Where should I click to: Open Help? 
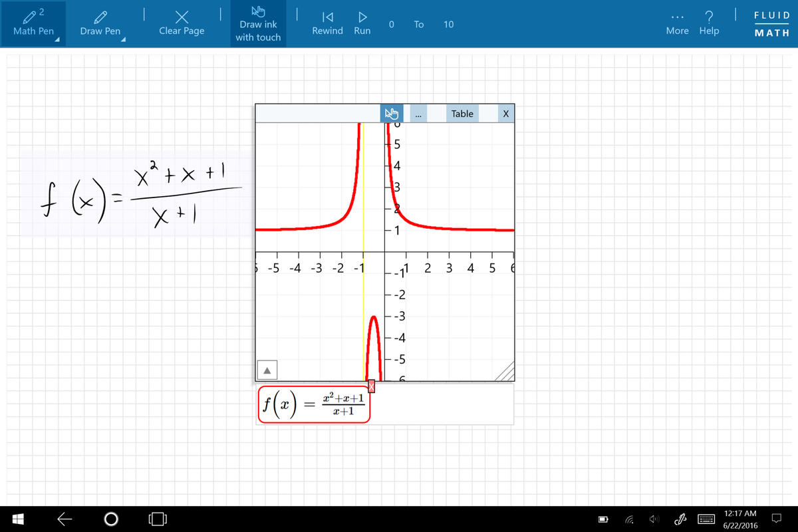pyautogui.click(x=709, y=17)
